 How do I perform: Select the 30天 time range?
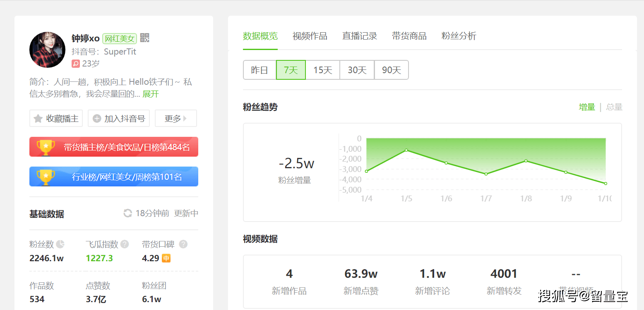[357, 70]
